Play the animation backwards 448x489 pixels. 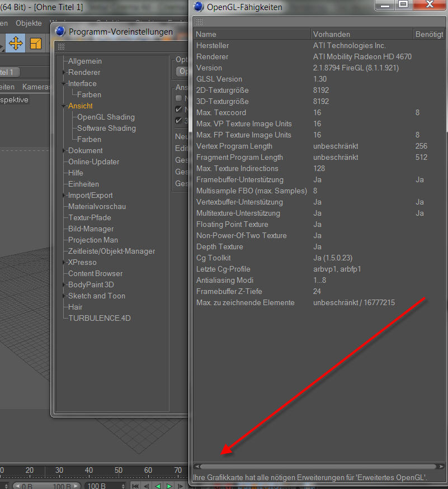tap(158, 486)
